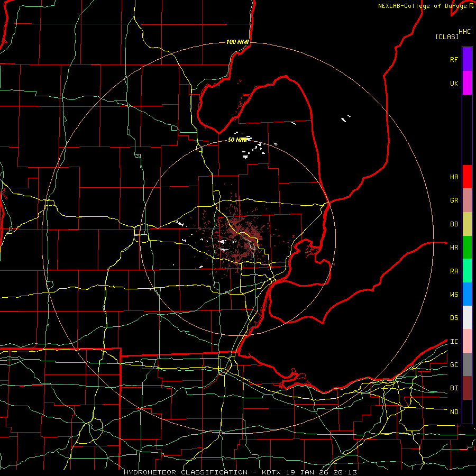Click the HA red legend swatch

coord(467,177)
